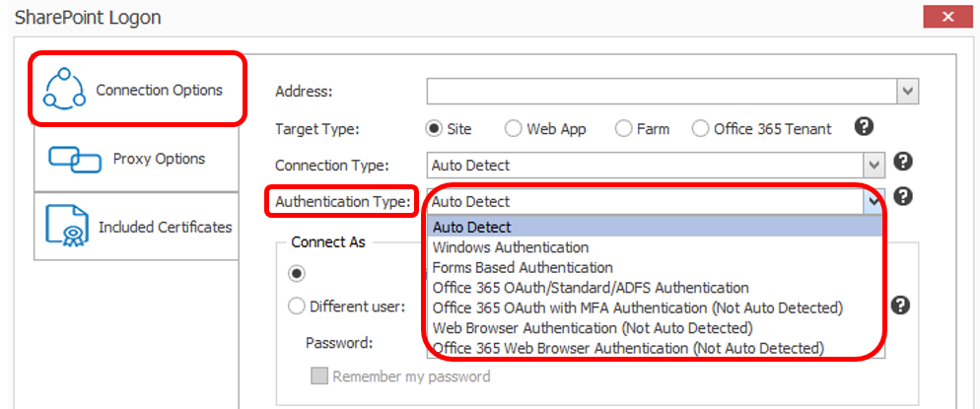Click help icon beside Authentication Type

pos(902,196)
